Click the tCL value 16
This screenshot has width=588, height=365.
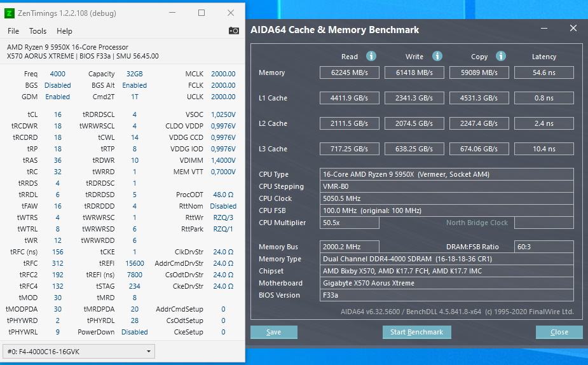coord(57,114)
